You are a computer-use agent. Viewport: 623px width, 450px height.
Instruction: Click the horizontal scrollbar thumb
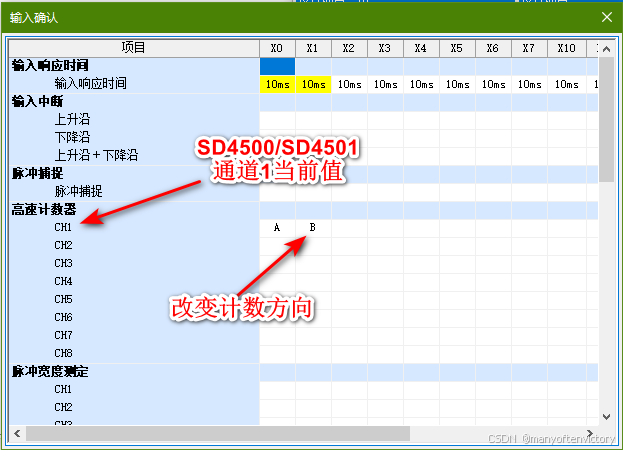(x=218, y=433)
